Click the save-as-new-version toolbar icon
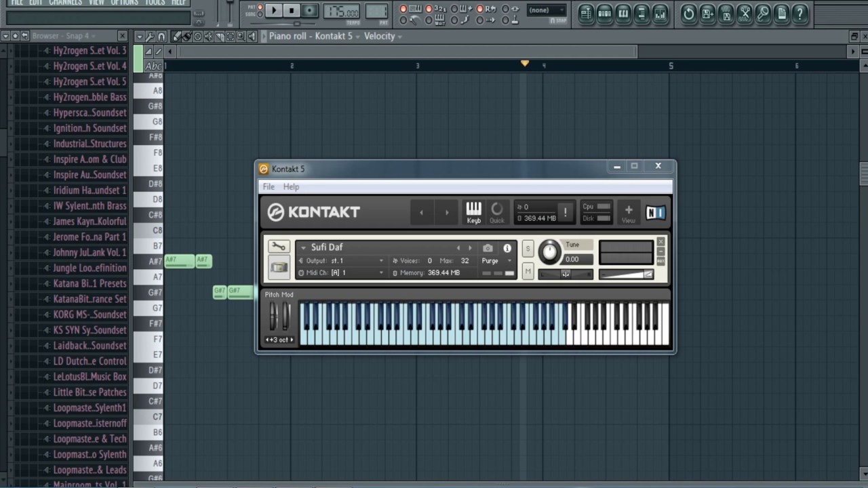 click(707, 14)
